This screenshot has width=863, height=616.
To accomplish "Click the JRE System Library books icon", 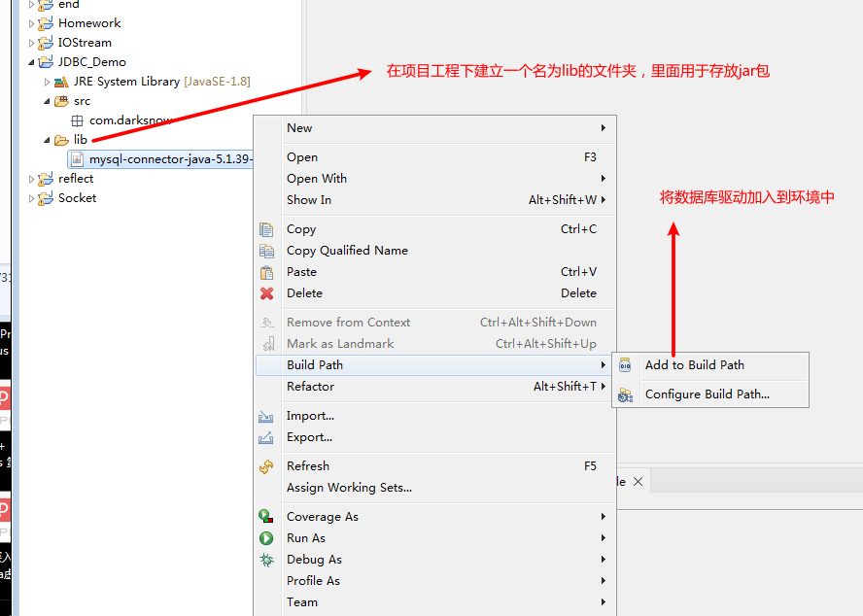I will coord(61,82).
